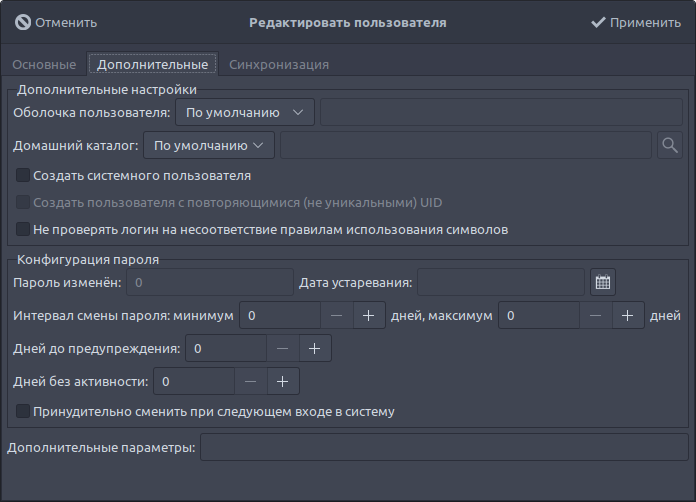Screen dimensions: 696x502
Task: Click the 'Отменить' button
Action: click(x=56, y=22)
